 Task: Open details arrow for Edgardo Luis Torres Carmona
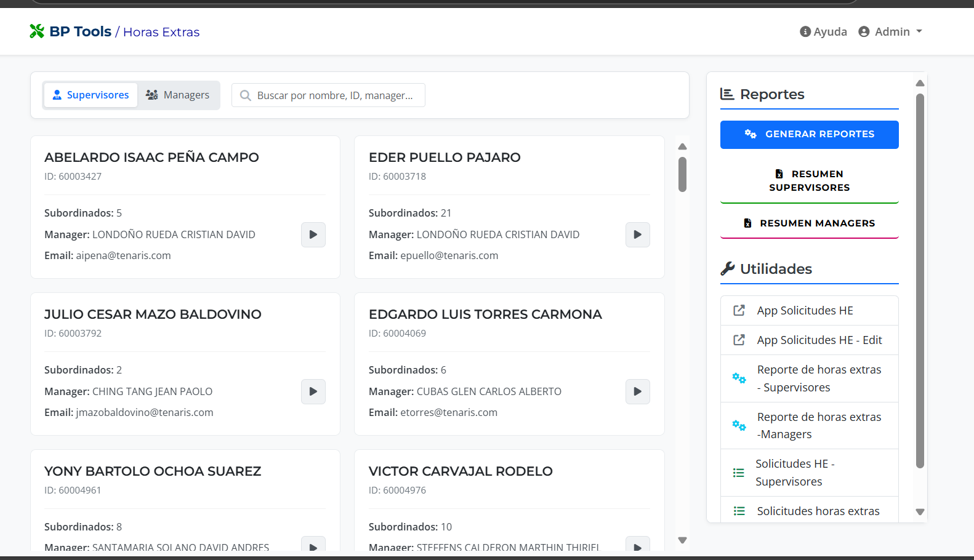pos(638,391)
